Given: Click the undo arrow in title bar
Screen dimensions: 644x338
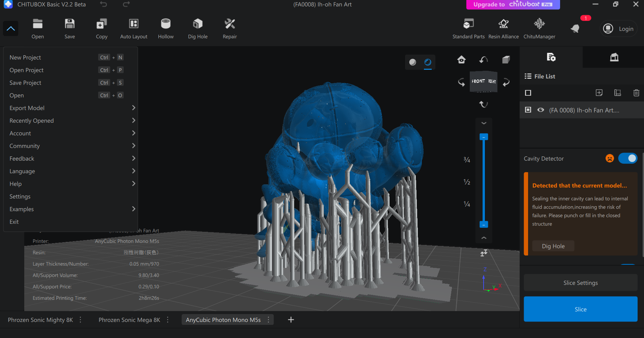Looking at the screenshot, I should point(103,4).
